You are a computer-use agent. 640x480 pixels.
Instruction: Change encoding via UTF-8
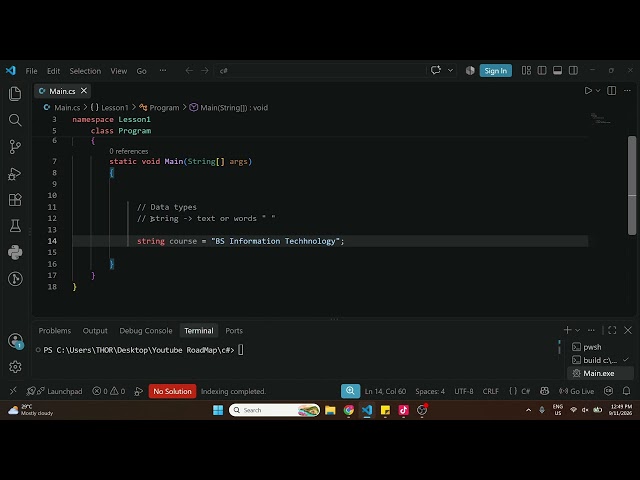[x=464, y=391]
